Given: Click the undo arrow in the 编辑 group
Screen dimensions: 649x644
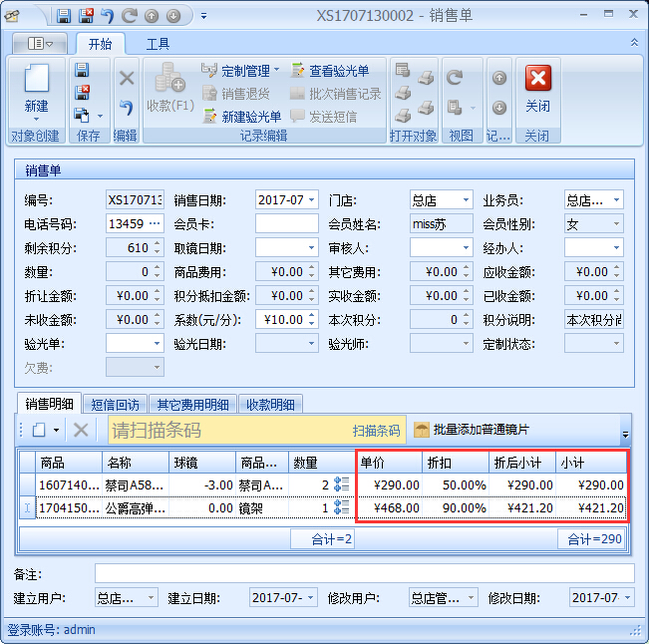Looking at the screenshot, I should click(x=126, y=108).
